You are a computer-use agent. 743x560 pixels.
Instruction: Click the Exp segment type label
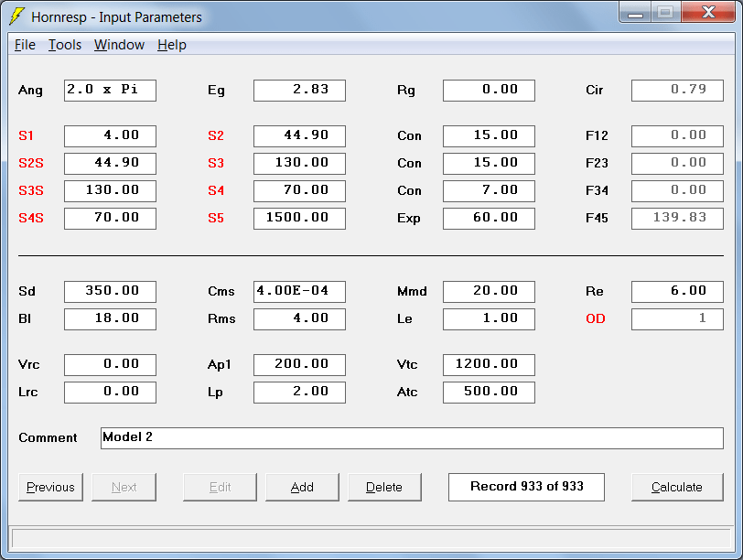[x=409, y=219]
